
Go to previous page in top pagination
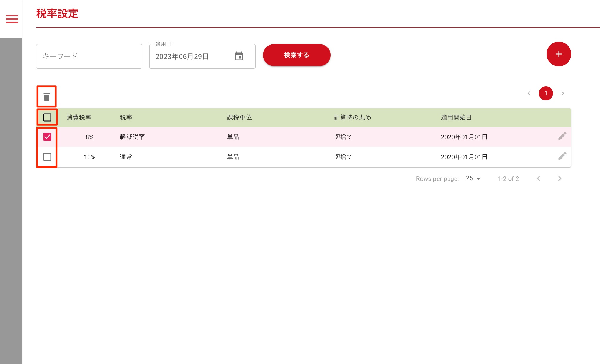tap(529, 93)
